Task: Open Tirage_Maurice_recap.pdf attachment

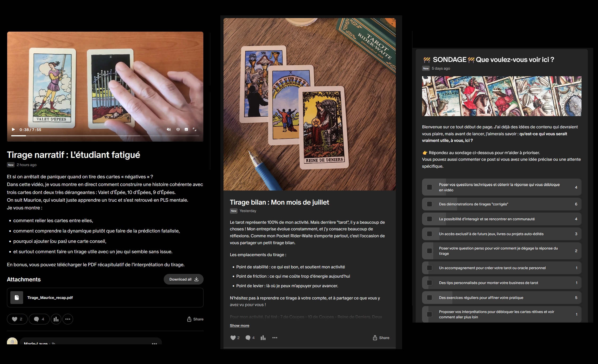Action: (x=105, y=298)
